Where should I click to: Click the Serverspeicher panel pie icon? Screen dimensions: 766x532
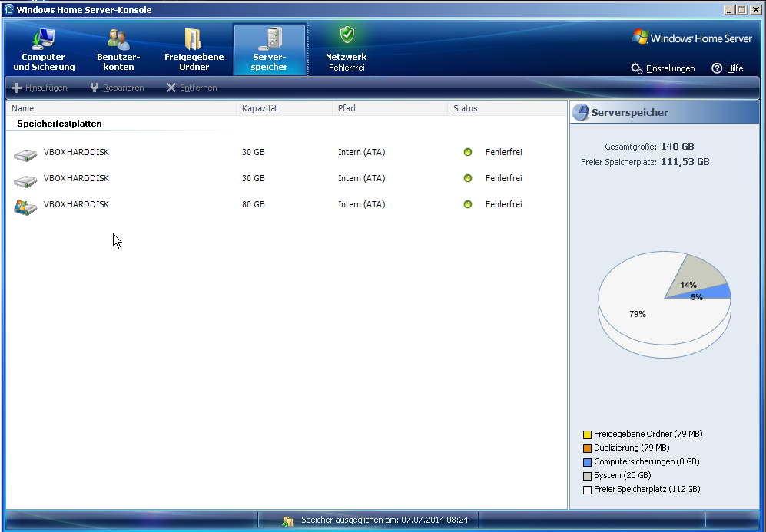pyautogui.click(x=580, y=112)
